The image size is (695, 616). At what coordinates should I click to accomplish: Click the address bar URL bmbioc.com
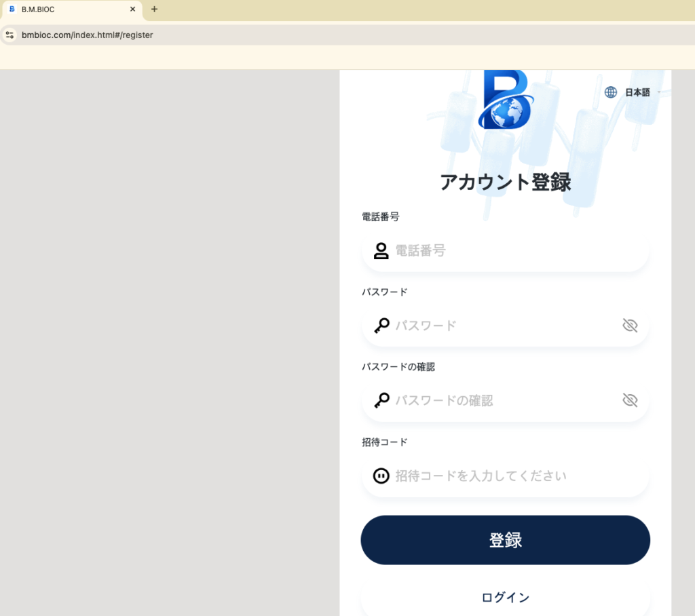(x=88, y=35)
